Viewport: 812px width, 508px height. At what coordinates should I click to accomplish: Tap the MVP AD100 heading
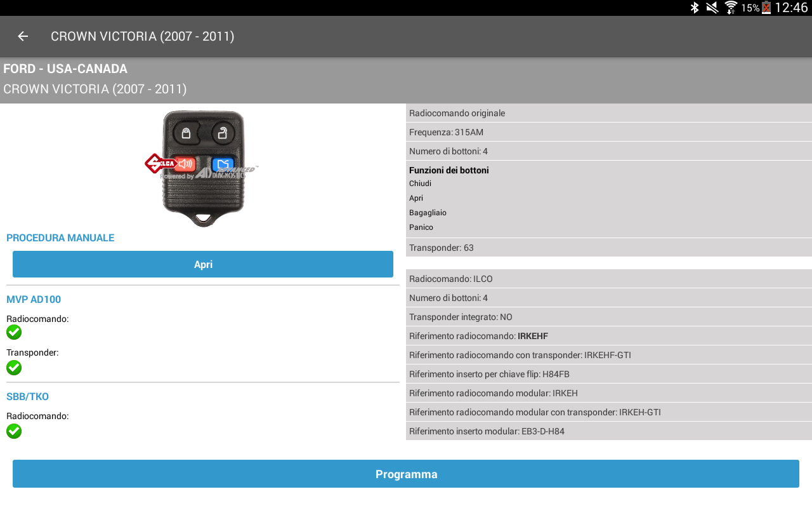34,300
